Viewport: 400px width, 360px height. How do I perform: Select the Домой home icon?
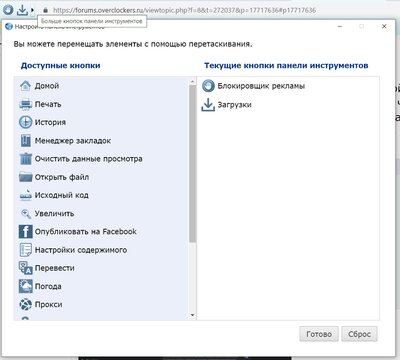coord(25,86)
